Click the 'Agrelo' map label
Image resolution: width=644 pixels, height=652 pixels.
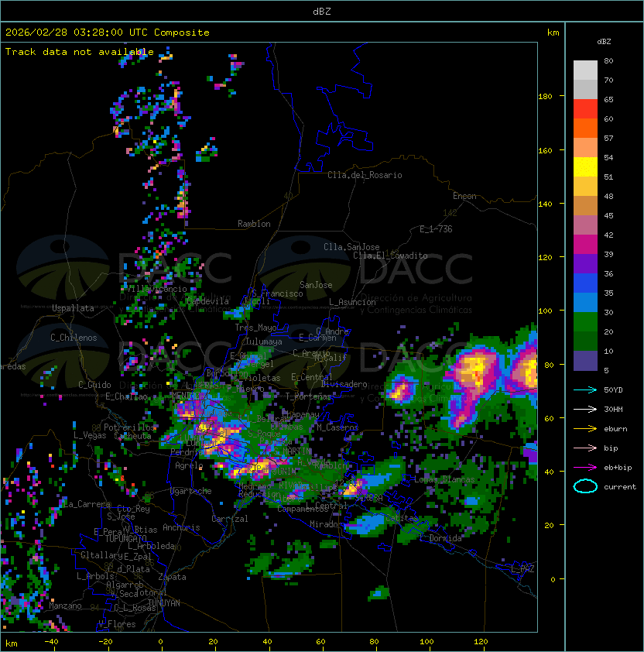[x=189, y=465]
